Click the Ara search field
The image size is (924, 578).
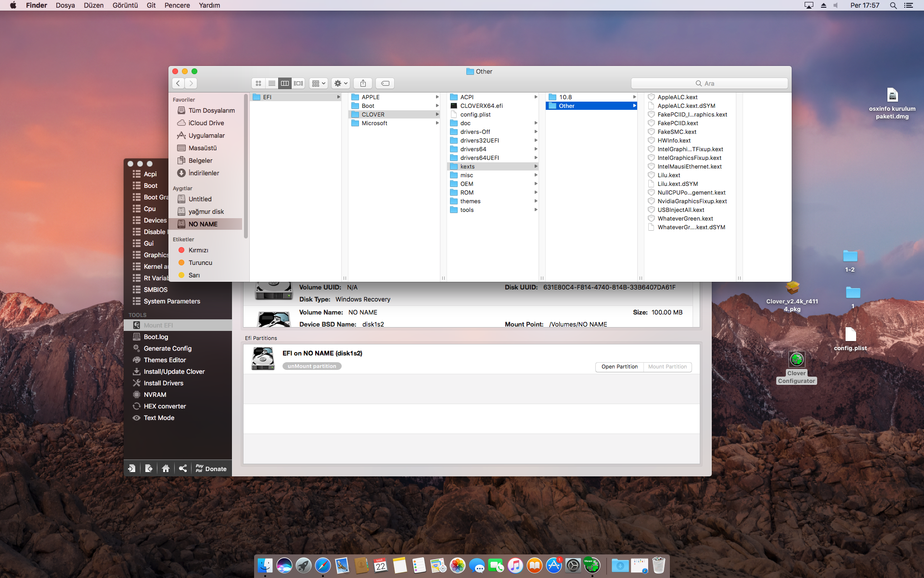[709, 83]
